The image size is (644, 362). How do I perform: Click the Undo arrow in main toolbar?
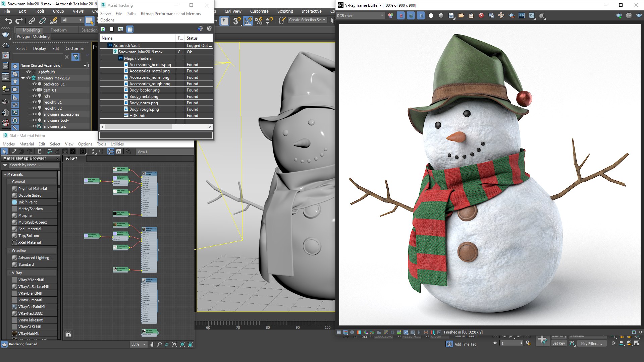pos(8,21)
